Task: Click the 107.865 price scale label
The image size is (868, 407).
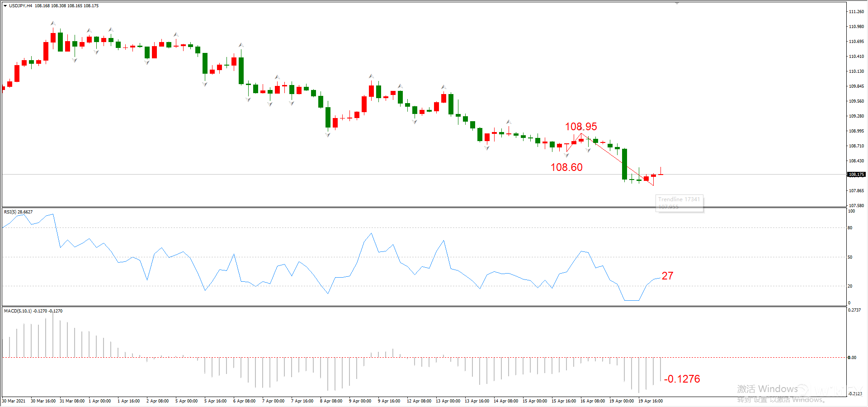Action: tap(856, 191)
